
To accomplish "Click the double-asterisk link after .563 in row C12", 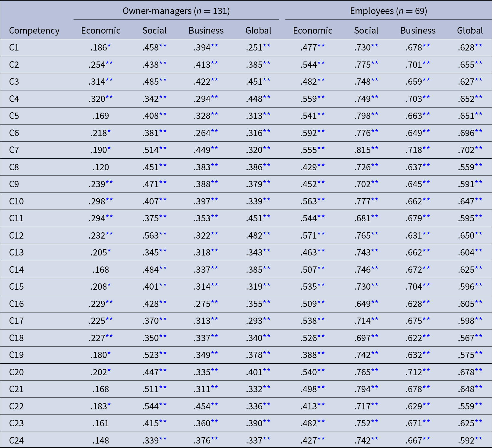I will click(x=163, y=234).
